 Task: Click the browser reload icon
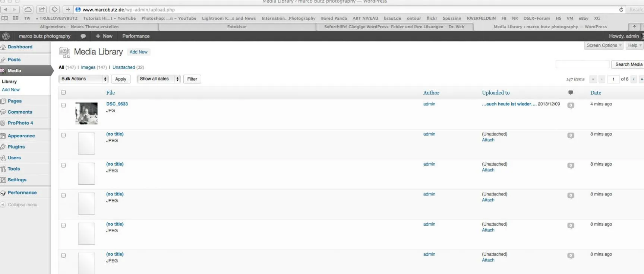[x=621, y=10]
